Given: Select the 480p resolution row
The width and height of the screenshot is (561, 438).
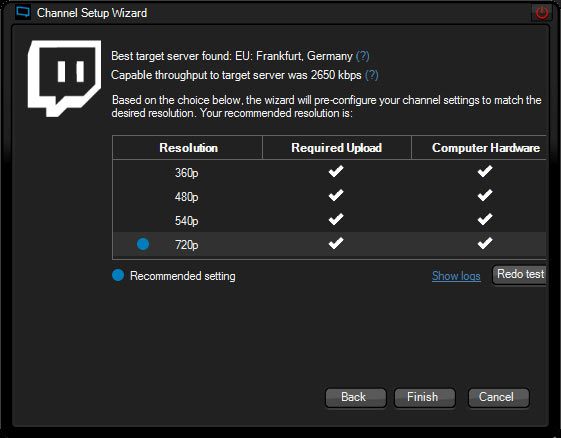Looking at the screenshot, I should point(329,196).
